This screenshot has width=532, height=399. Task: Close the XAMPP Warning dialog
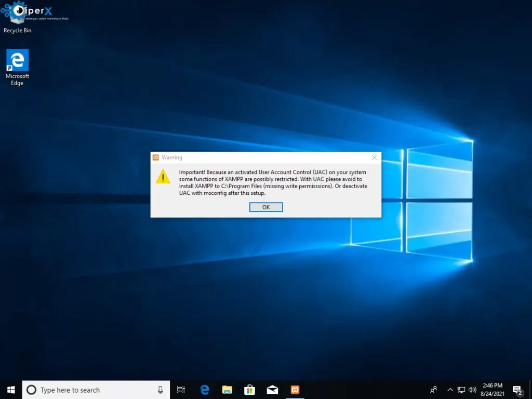[x=374, y=157]
